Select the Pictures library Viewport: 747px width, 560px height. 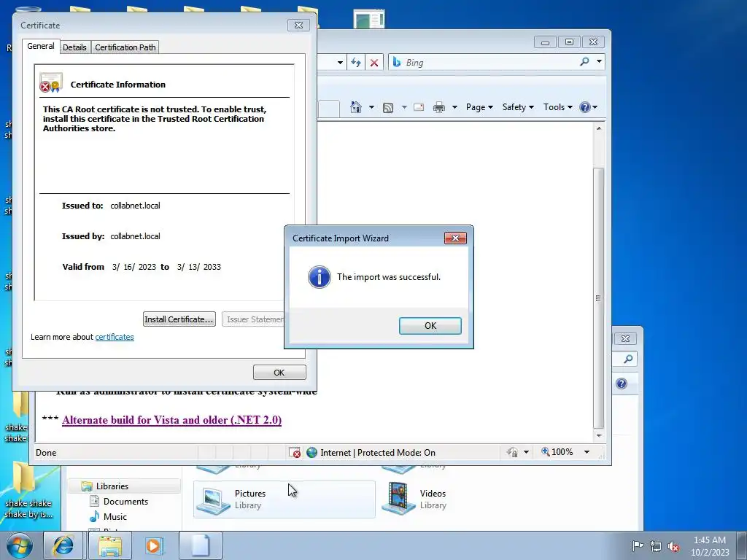tap(284, 499)
